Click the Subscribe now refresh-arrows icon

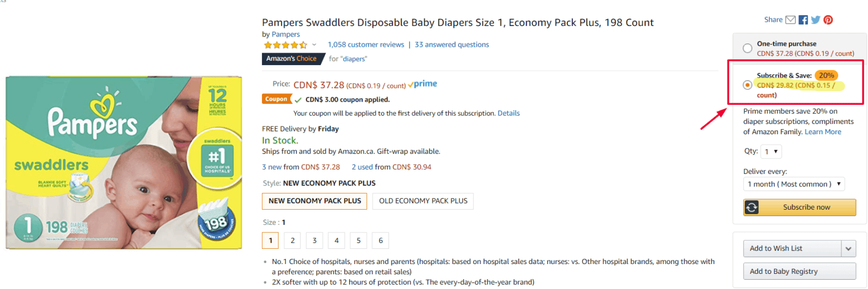752,208
